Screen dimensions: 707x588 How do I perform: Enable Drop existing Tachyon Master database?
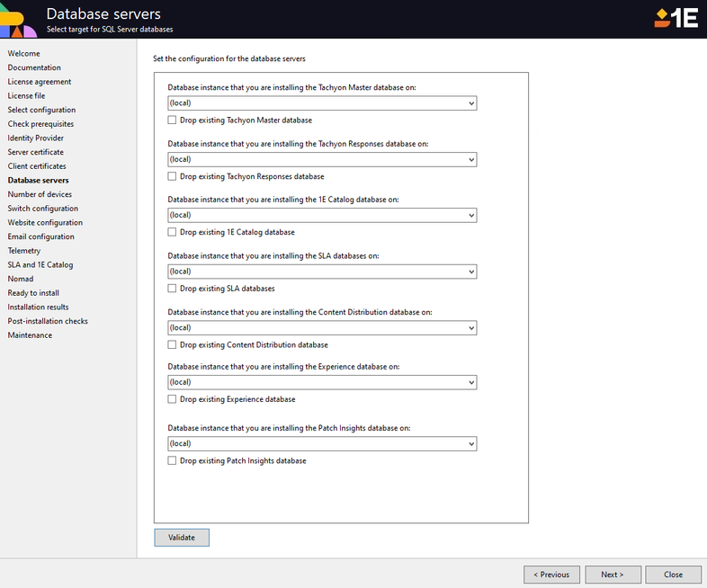click(172, 120)
